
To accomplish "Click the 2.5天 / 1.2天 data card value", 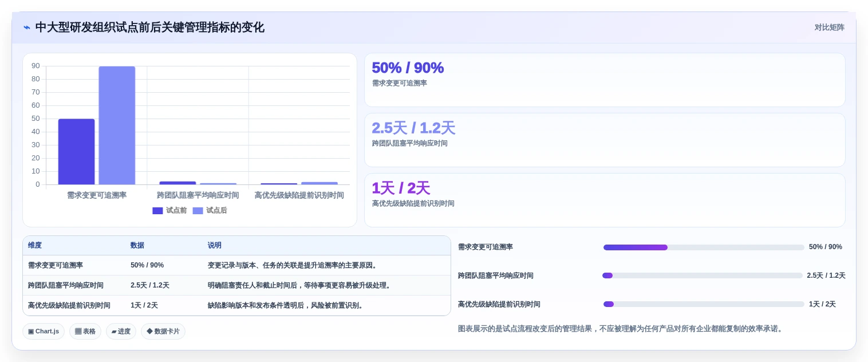I will (413, 128).
